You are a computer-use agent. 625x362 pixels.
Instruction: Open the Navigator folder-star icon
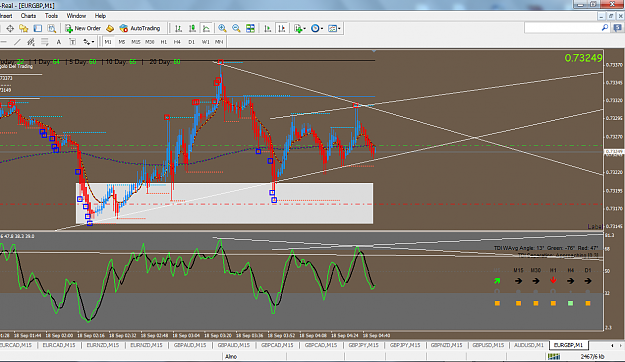click(24, 28)
